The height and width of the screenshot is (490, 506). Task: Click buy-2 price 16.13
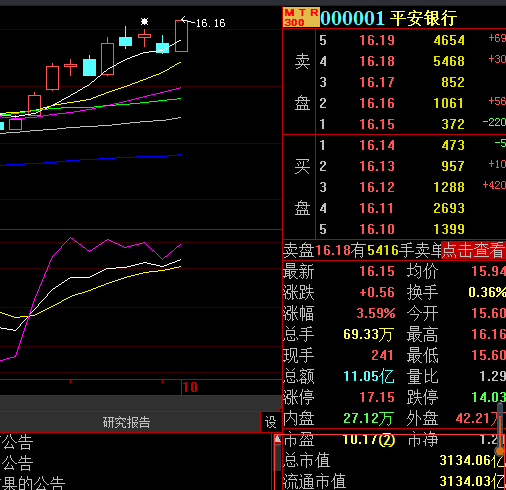[377, 166]
